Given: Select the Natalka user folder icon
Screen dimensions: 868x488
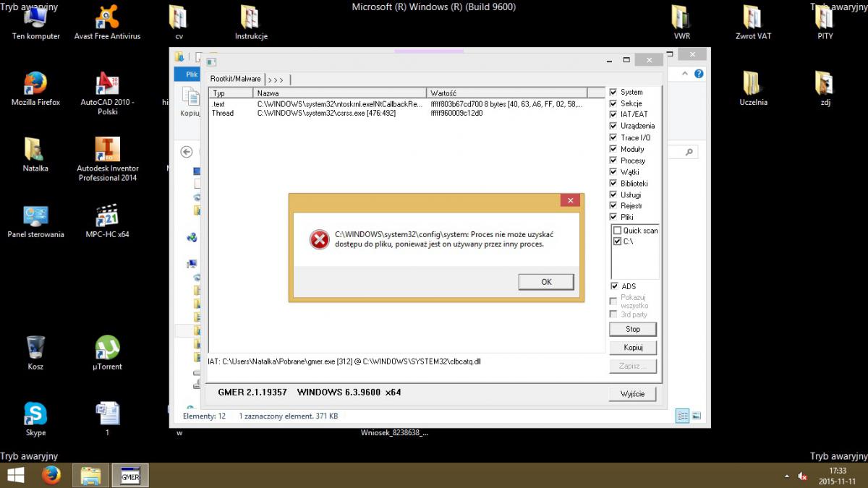Looking at the screenshot, I should click(x=35, y=155).
